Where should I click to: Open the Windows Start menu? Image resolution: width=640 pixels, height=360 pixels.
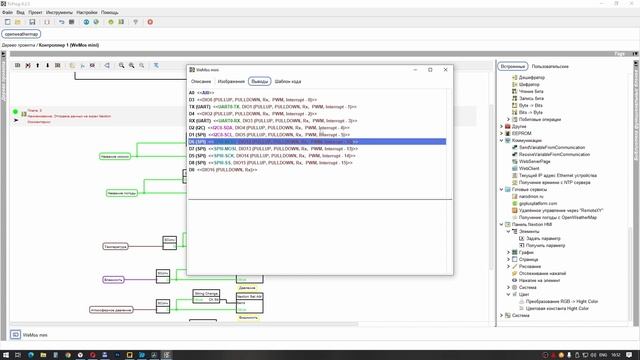click(6, 355)
